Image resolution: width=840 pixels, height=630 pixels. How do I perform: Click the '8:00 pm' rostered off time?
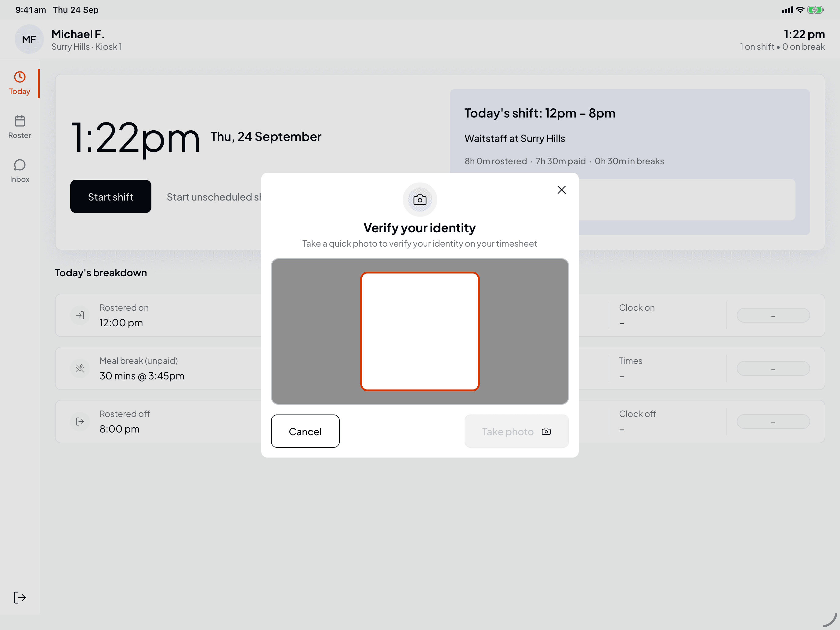120,429
